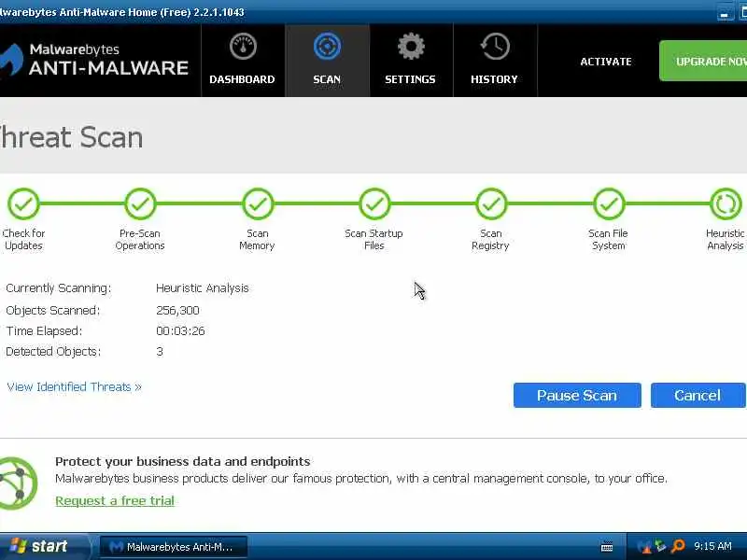Select Malwarebytes Anti-Malware taskbar button
The height and width of the screenshot is (560, 747).
(174, 547)
